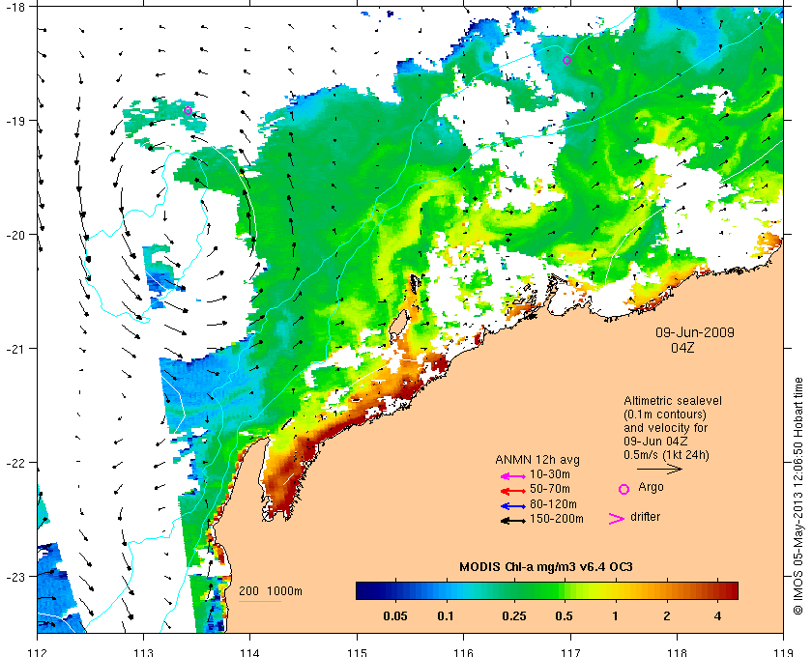Screen dimensions: 812x657
Task: Click the IMOS copyright timestamp text
Action: 798,496
